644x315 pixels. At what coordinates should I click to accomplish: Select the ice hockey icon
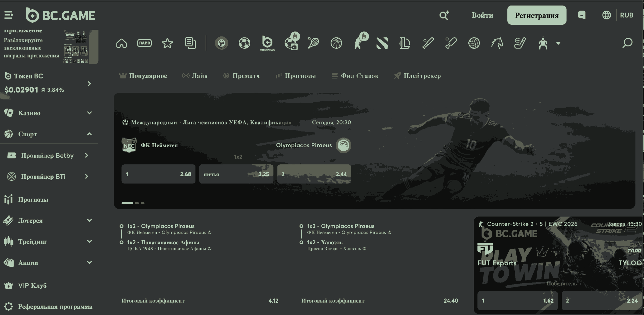point(520,43)
